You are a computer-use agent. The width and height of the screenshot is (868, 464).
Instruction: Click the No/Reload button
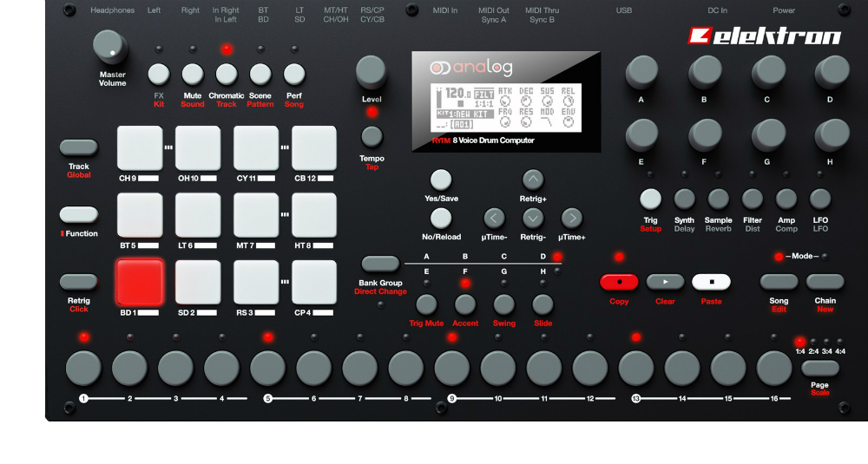tap(441, 218)
